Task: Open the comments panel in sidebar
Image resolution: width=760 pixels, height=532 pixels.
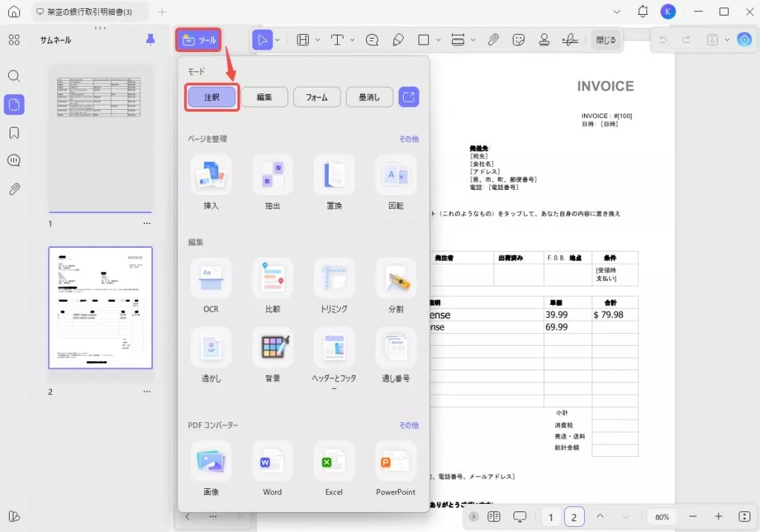Action: (x=14, y=160)
